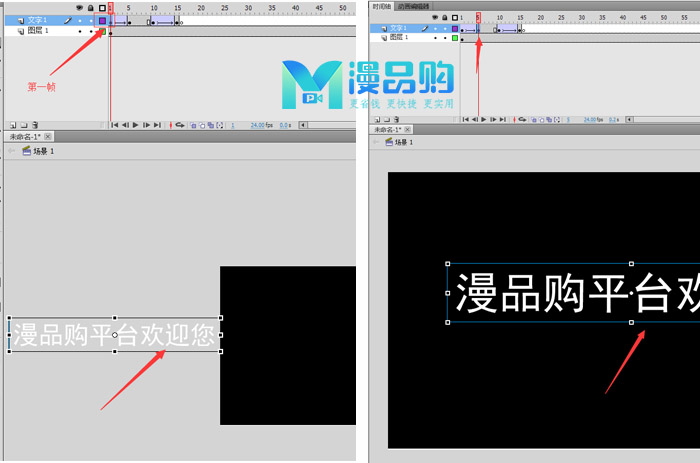Click 场景 1 scene label in right window
This screenshot has height=463, width=700.
tap(404, 142)
